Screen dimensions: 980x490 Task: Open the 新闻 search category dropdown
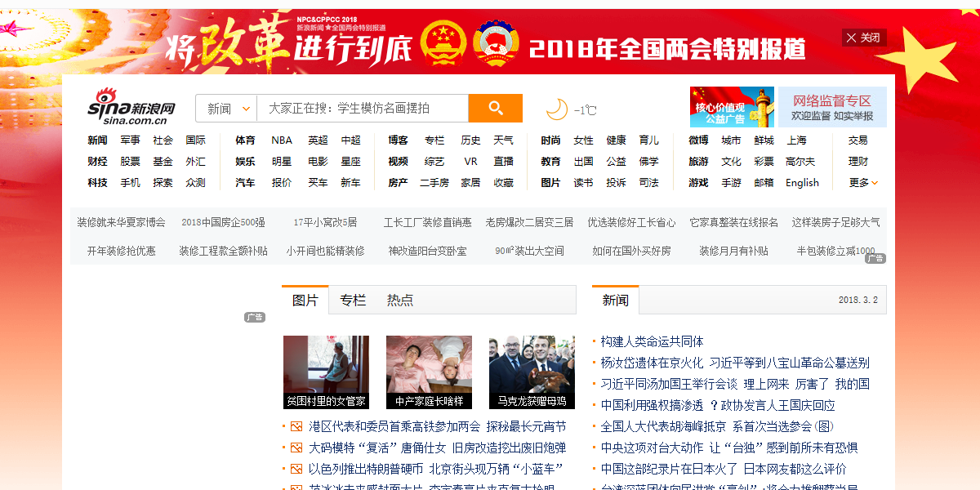[x=226, y=109]
